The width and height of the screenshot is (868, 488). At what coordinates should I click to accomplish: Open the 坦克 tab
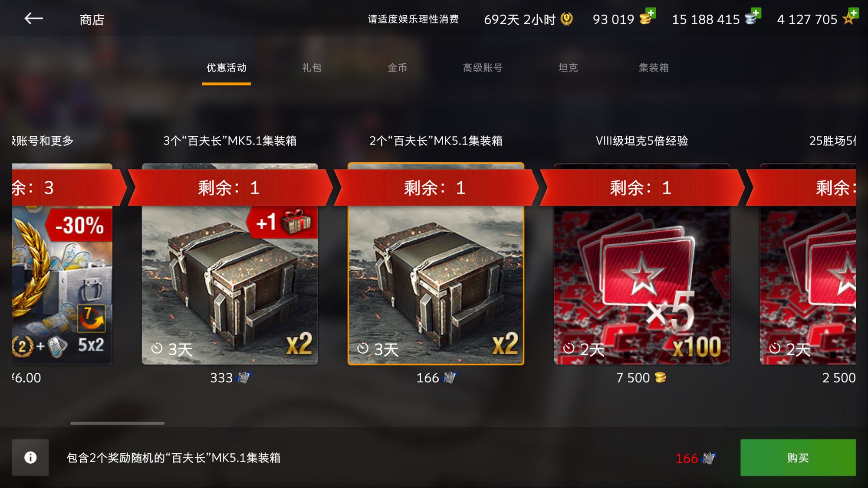(568, 68)
